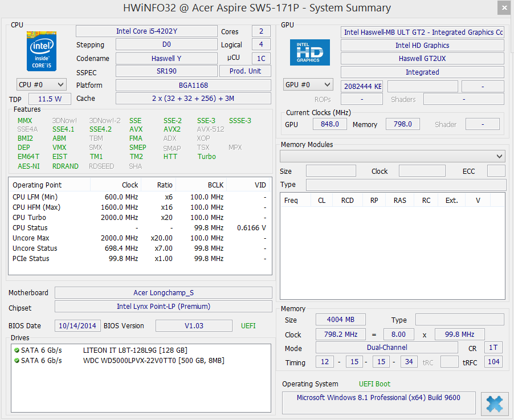Click the Intel HD Graphics name field
514x420 pixels.
(422, 45)
